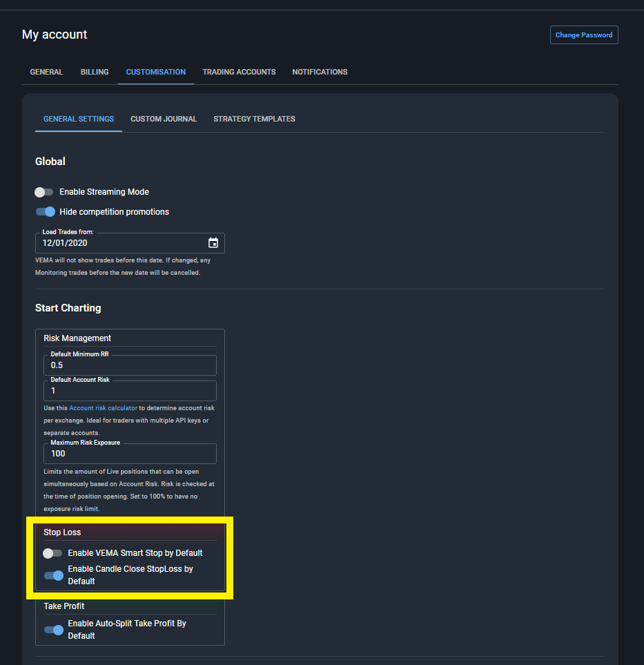
Task: Open the General account tab
Action: tap(46, 72)
